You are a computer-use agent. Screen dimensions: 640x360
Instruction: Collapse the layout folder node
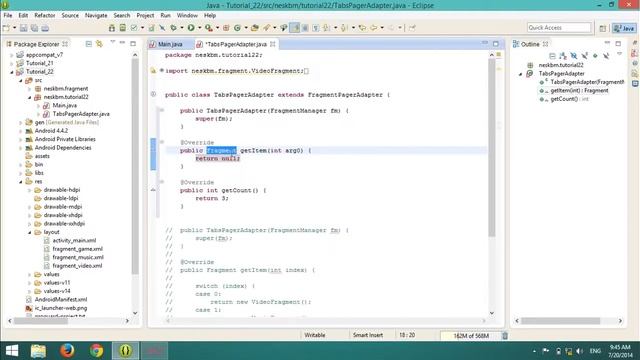coord(29,232)
